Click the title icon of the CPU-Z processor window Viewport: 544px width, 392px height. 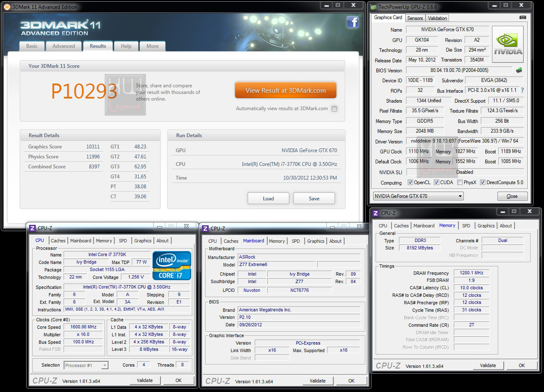click(32, 228)
